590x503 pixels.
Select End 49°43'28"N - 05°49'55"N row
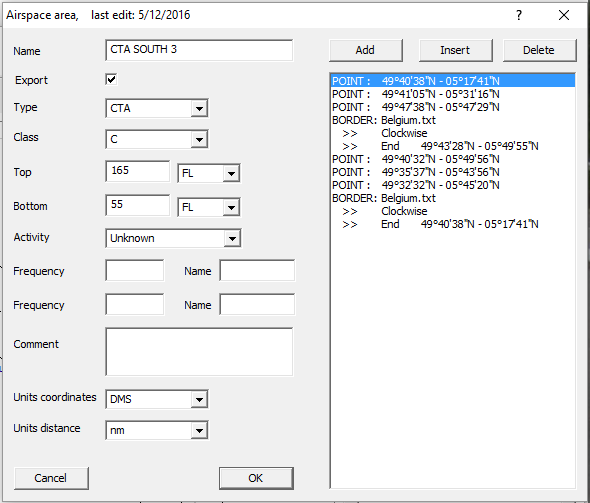pyautogui.click(x=453, y=146)
